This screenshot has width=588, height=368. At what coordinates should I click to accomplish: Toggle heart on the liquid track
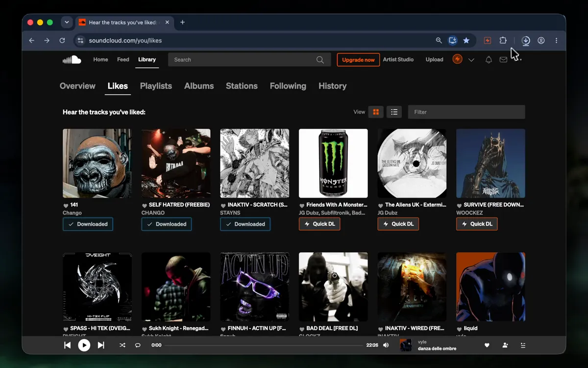click(460, 329)
